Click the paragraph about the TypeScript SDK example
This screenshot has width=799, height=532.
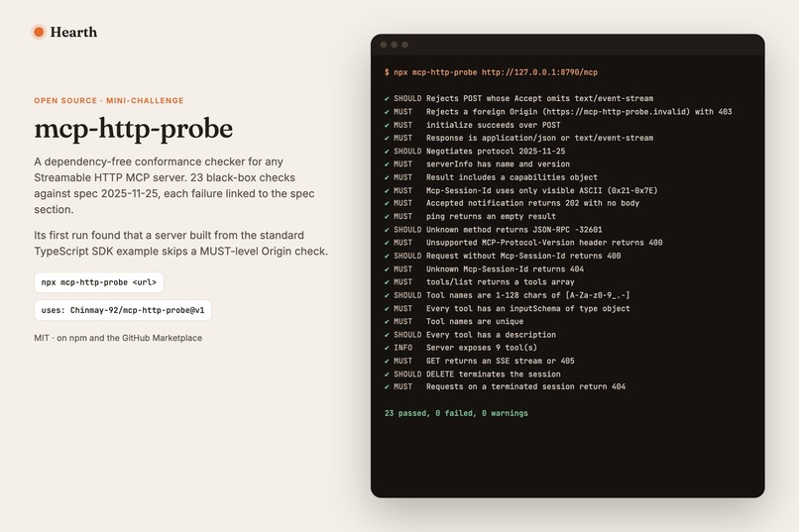[180, 244]
